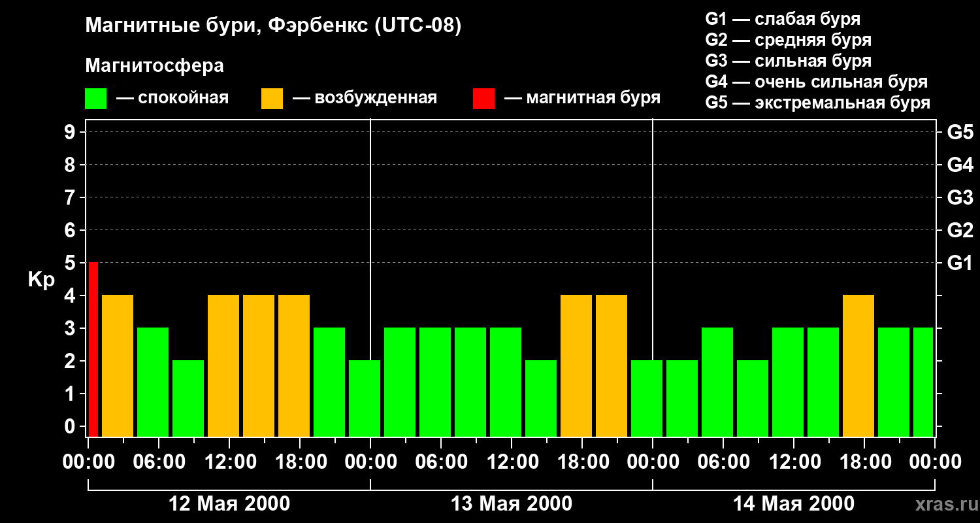Click the narrow last green bar on 14 Мая

click(923, 382)
